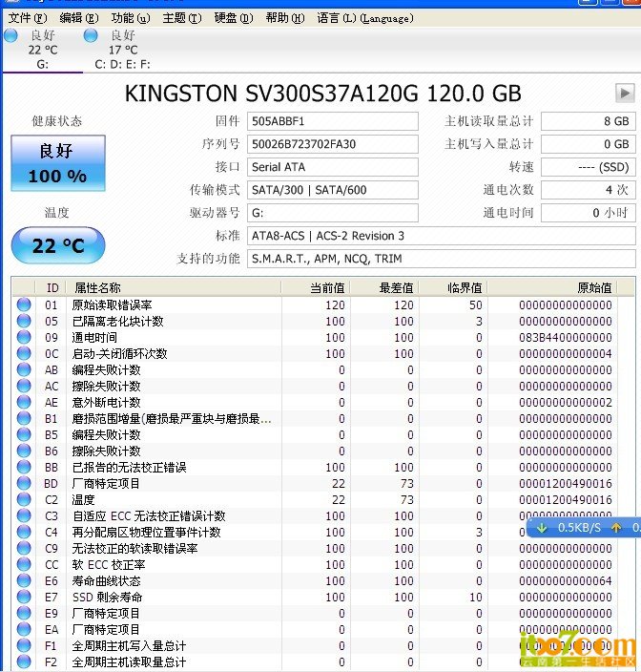Click status icon of row EA 厂商特定项目
Image resolution: width=641 pixels, height=672 pixels.
[24, 629]
